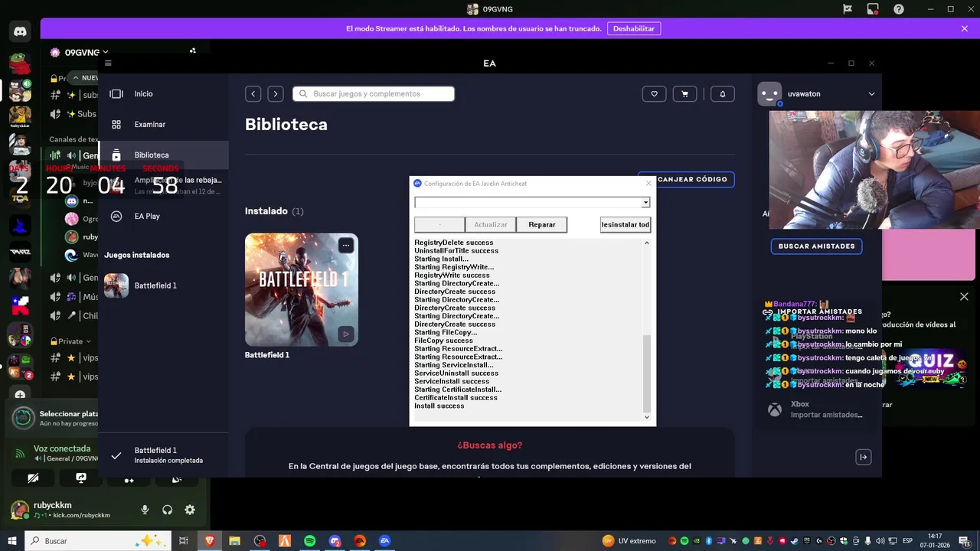Toggle Discord microphone mute

coord(145,510)
